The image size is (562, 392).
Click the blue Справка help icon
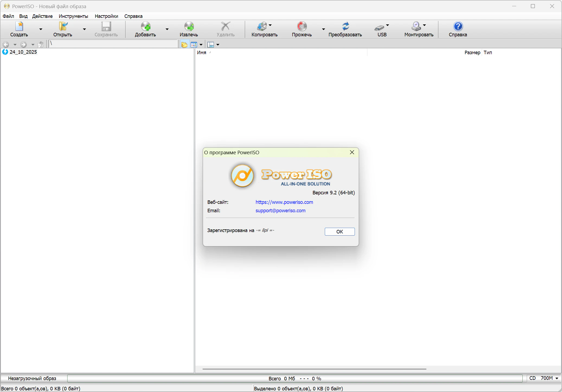coord(458,27)
